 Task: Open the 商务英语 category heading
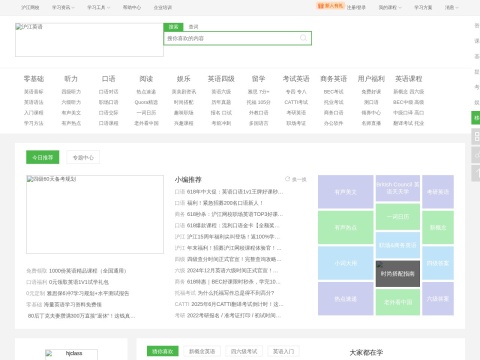tap(333, 79)
